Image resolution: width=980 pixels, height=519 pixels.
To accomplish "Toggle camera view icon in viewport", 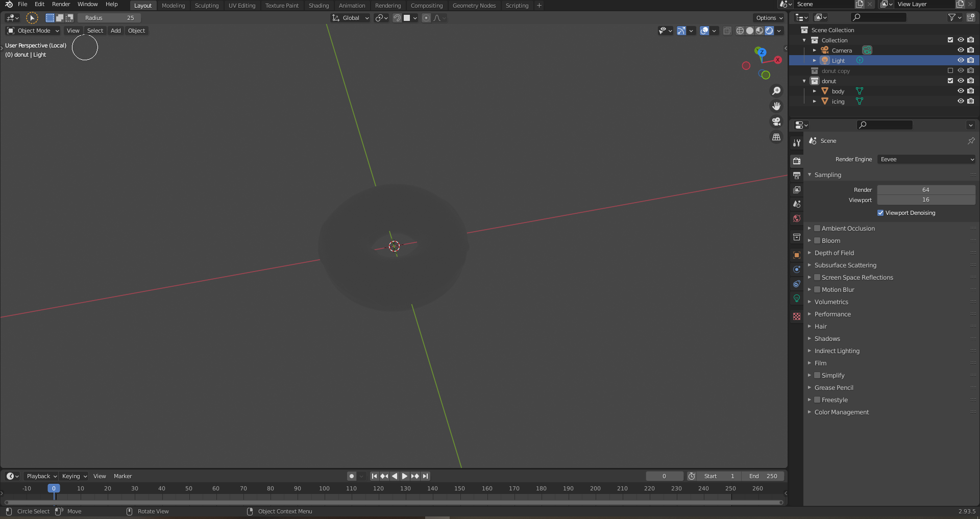I will [776, 121].
